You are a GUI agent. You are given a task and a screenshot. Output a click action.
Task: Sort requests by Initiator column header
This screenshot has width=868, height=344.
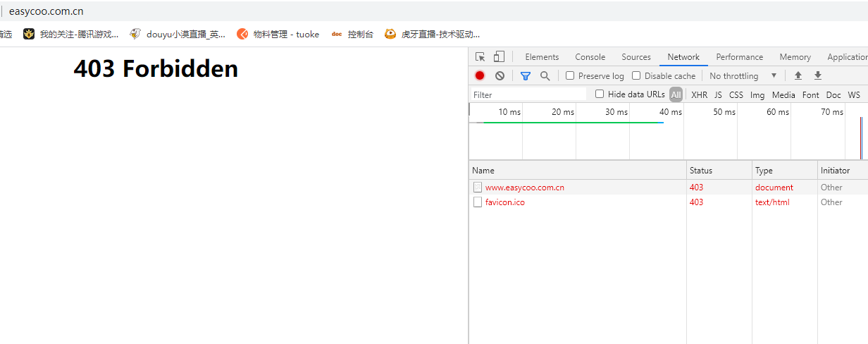pyautogui.click(x=843, y=170)
